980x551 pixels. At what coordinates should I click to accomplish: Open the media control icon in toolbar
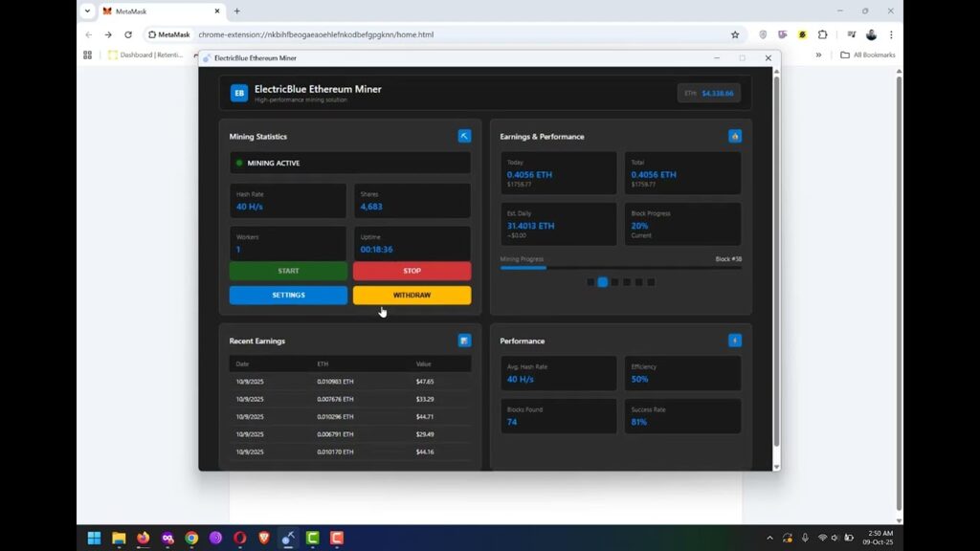(x=851, y=35)
